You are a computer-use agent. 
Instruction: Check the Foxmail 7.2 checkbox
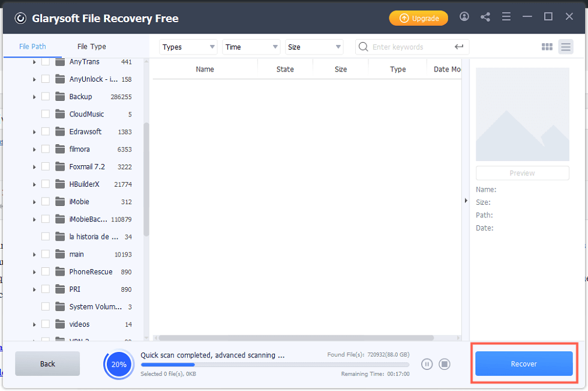pos(46,166)
